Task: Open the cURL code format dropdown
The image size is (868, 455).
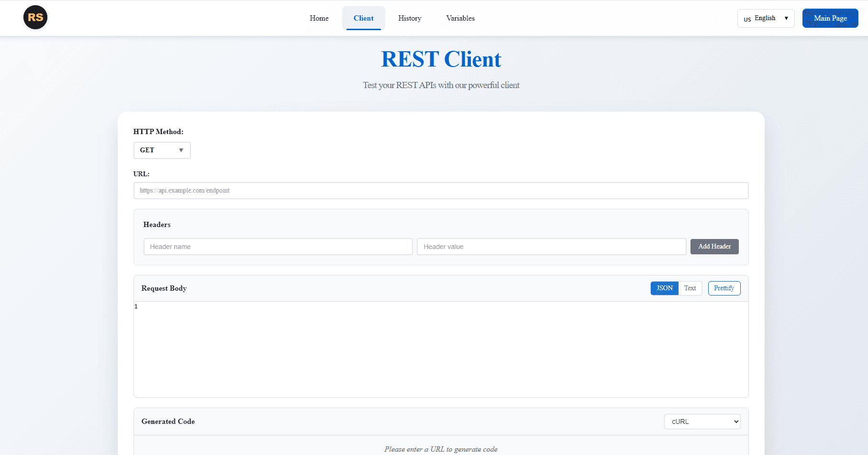Action: [702, 421]
